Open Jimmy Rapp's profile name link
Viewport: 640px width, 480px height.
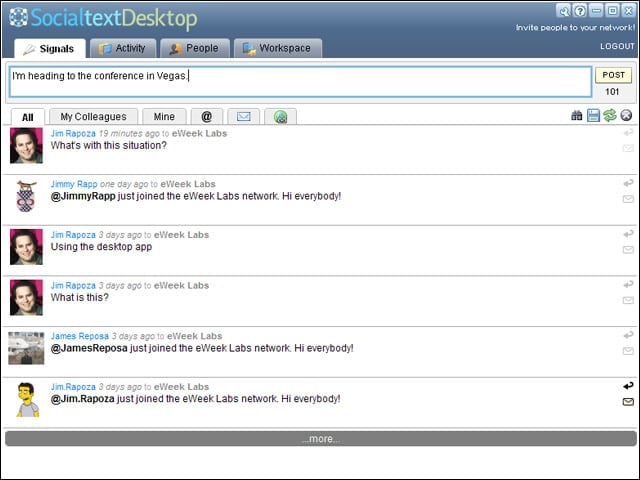tap(74, 184)
